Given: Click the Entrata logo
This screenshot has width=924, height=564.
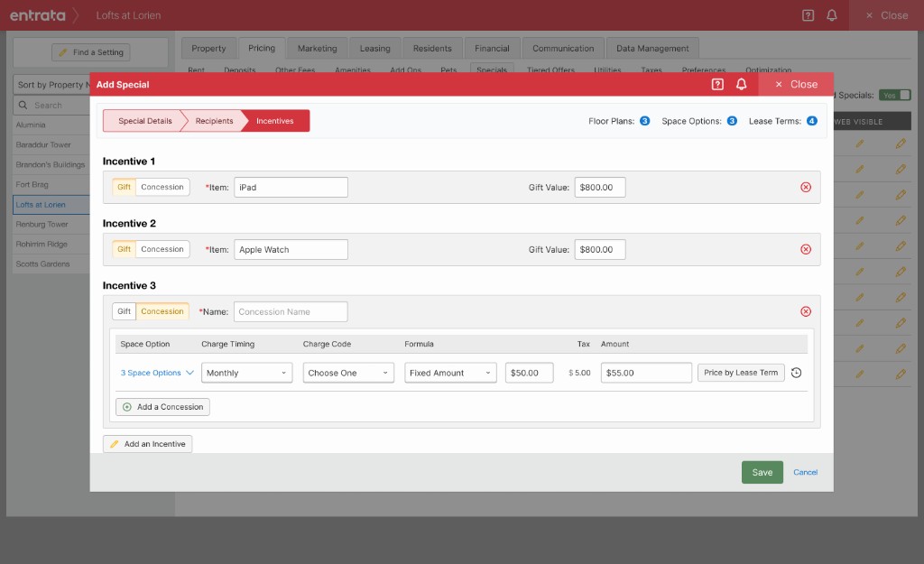Looking at the screenshot, I should pos(37,15).
